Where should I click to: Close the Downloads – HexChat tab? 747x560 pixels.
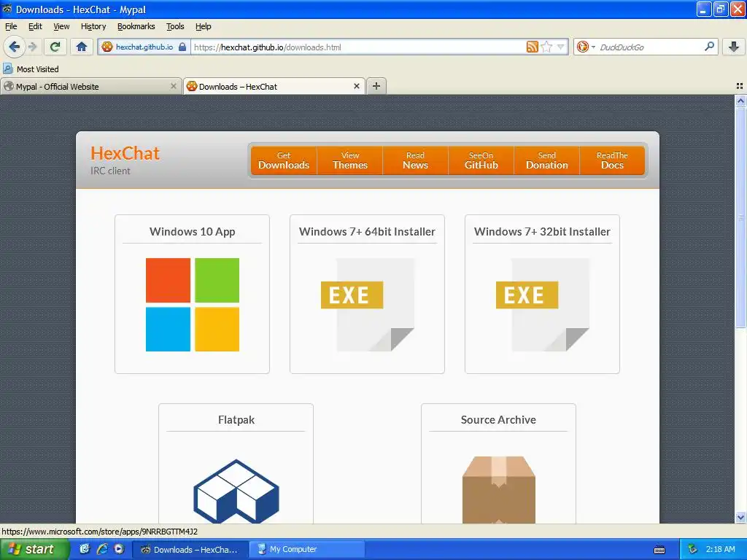356,86
